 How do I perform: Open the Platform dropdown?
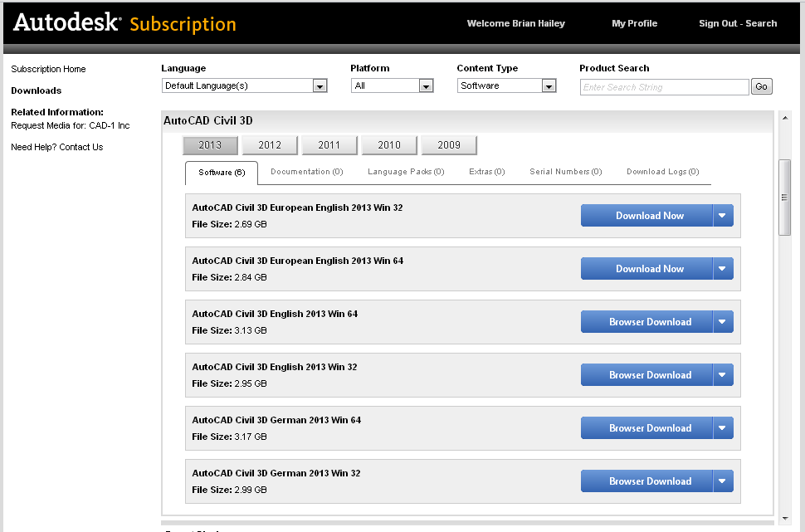tap(393, 85)
